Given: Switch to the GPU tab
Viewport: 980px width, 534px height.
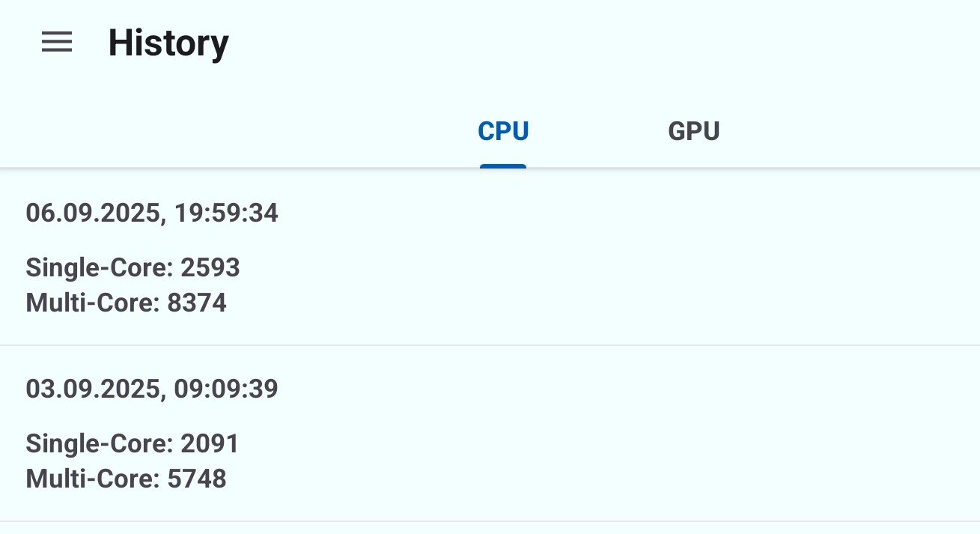Looking at the screenshot, I should point(693,132).
